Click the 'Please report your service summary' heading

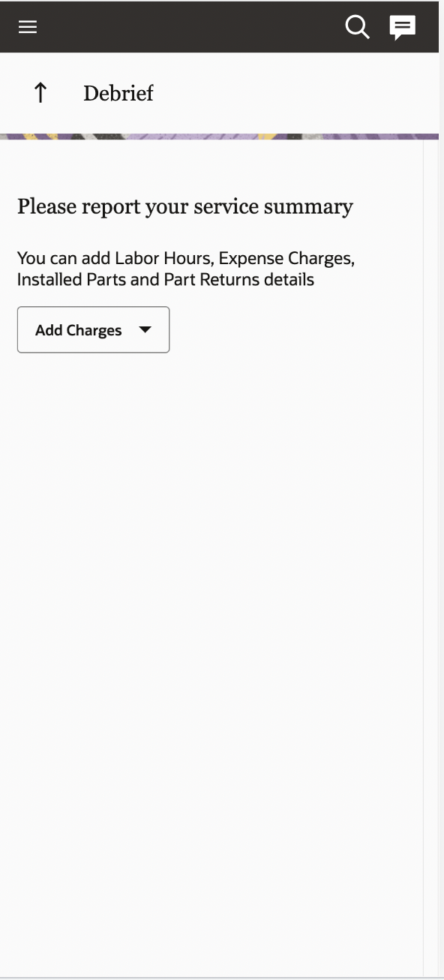tap(185, 206)
